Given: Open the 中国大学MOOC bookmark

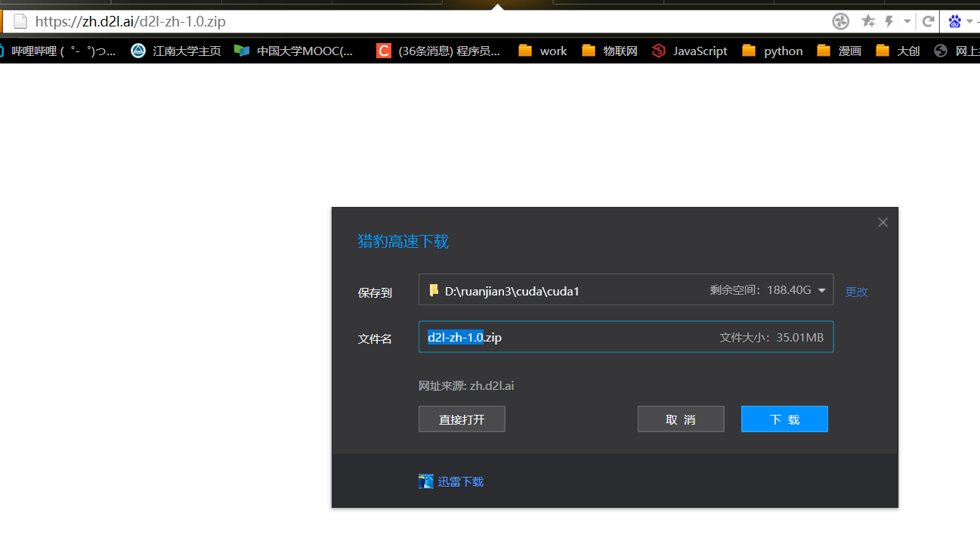Looking at the screenshot, I should pyautogui.click(x=294, y=51).
